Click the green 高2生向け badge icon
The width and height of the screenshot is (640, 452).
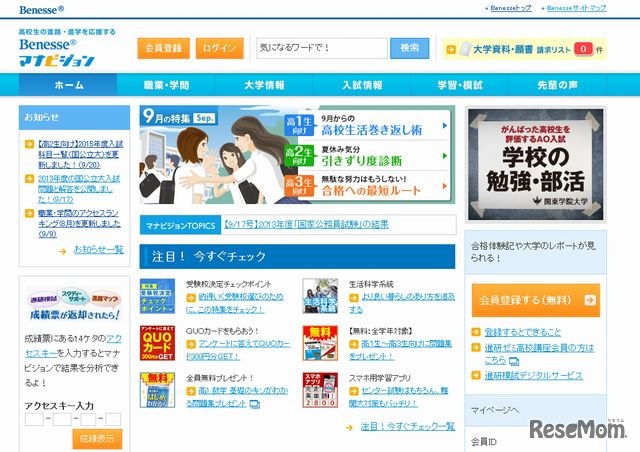tap(299, 156)
